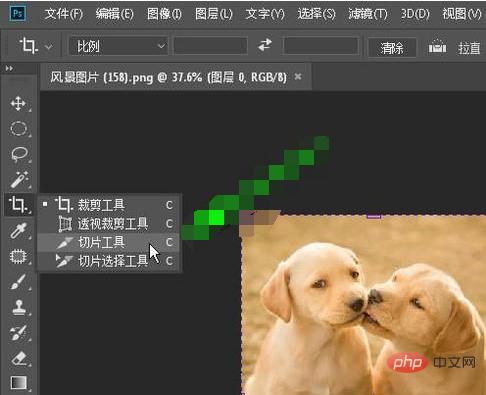The height and width of the screenshot is (395, 486).
Task: Click the 拉直 label button
Action: click(469, 48)
